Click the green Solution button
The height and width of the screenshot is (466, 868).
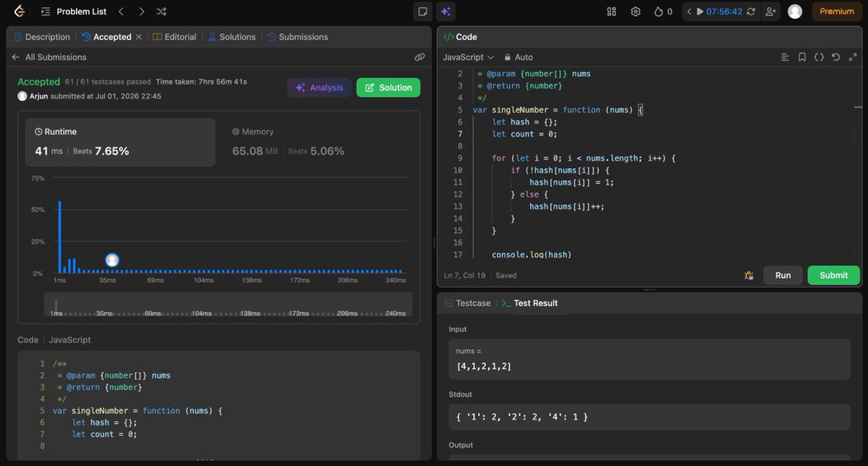[x=388, y=88]
